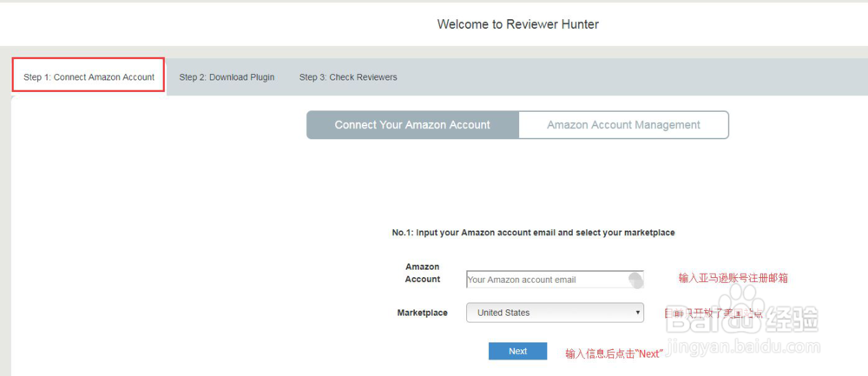
Task: Click the No.1 input instruction text
Action: 533,233
